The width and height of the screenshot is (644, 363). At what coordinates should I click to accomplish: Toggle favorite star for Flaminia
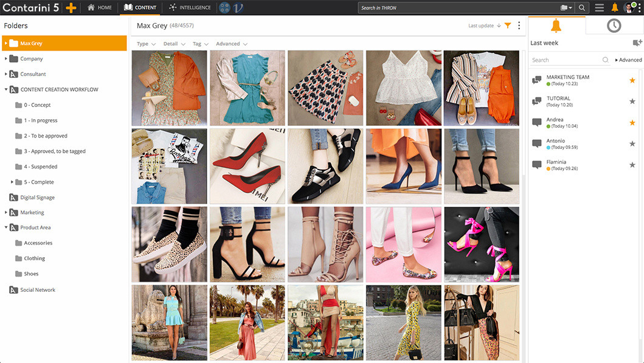point(632,165)
